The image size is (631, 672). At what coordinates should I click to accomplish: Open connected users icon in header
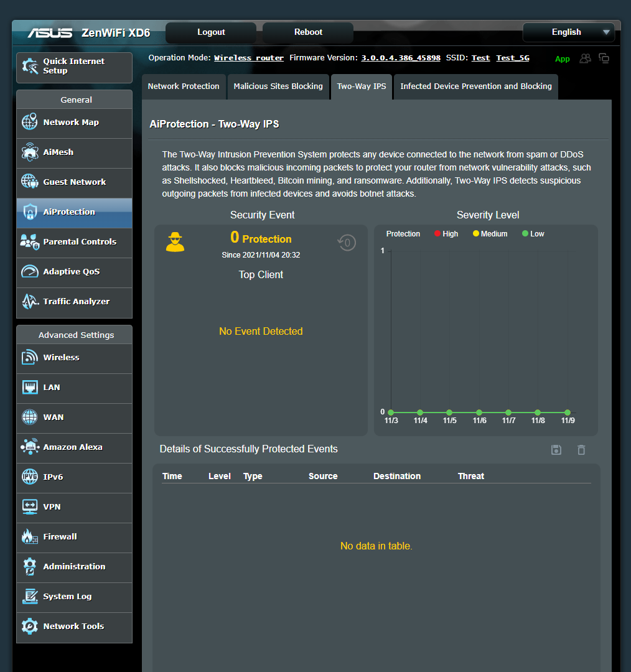585,58
